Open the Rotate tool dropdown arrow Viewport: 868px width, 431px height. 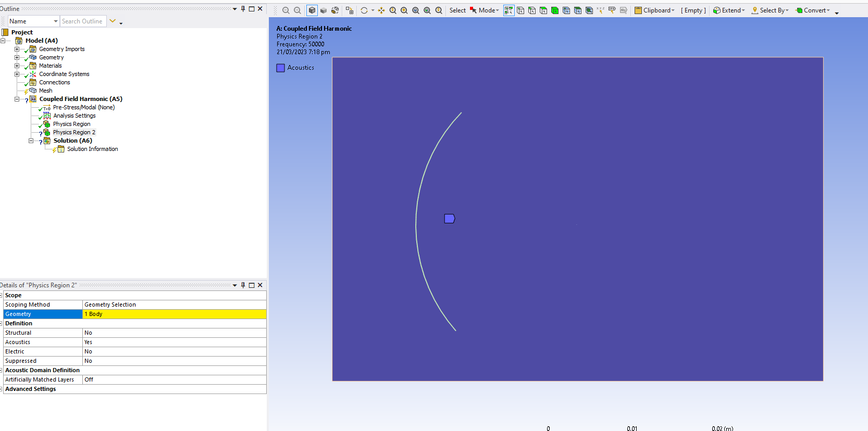pos(373,10)
